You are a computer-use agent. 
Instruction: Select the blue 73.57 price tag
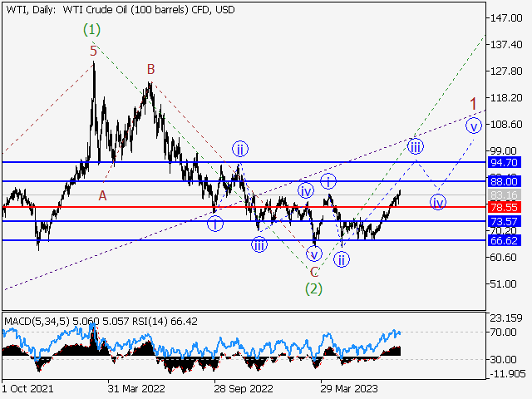tap(505, 222)
